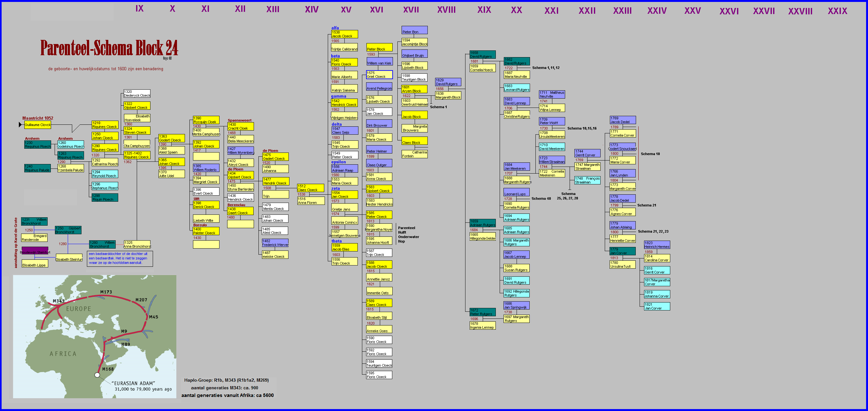Select the Pieter Bon box
The image size is (868, 411).
414,30
